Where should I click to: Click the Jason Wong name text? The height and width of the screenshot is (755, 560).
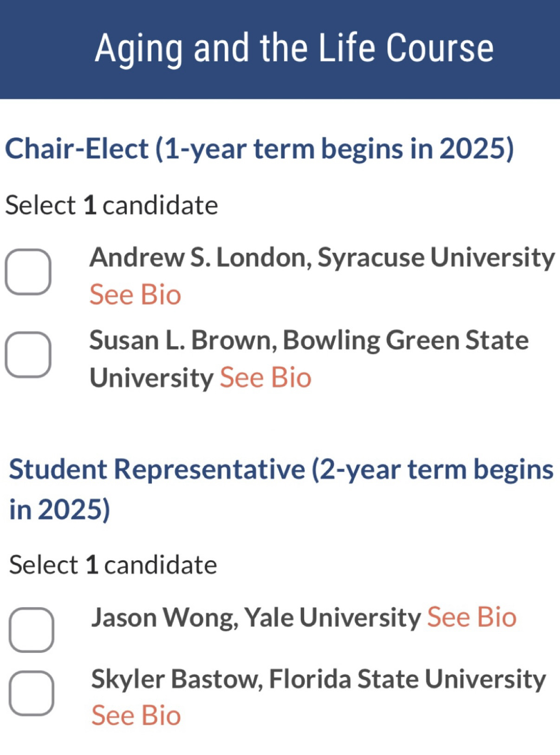[164, 618]
